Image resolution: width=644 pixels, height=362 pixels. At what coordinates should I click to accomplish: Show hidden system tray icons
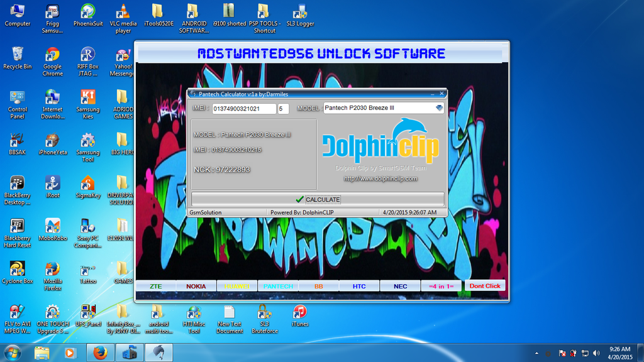pyautogui.click(x=536, y=353)
